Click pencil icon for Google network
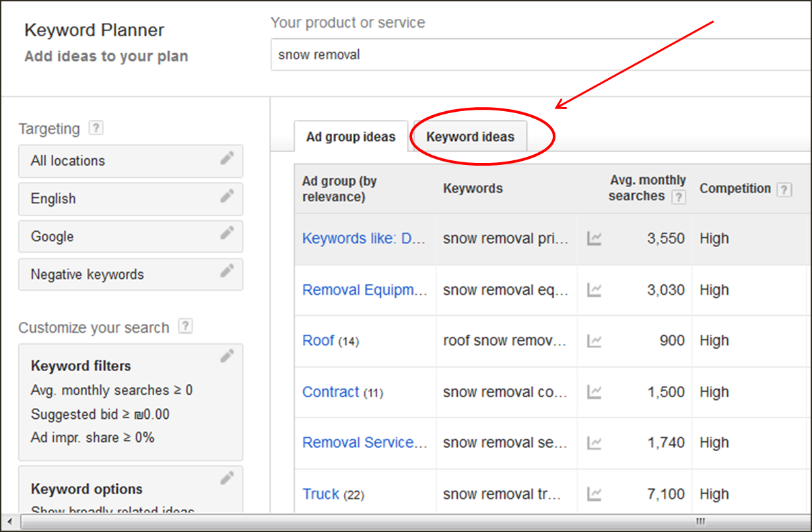 click(x=227, y=234)
